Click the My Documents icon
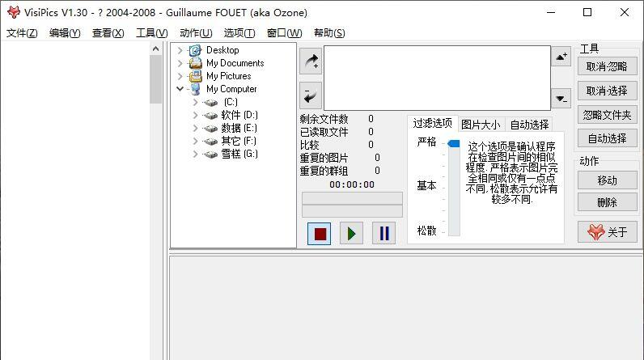Viewport: 644px width, 360px height. tap(196, 63)
